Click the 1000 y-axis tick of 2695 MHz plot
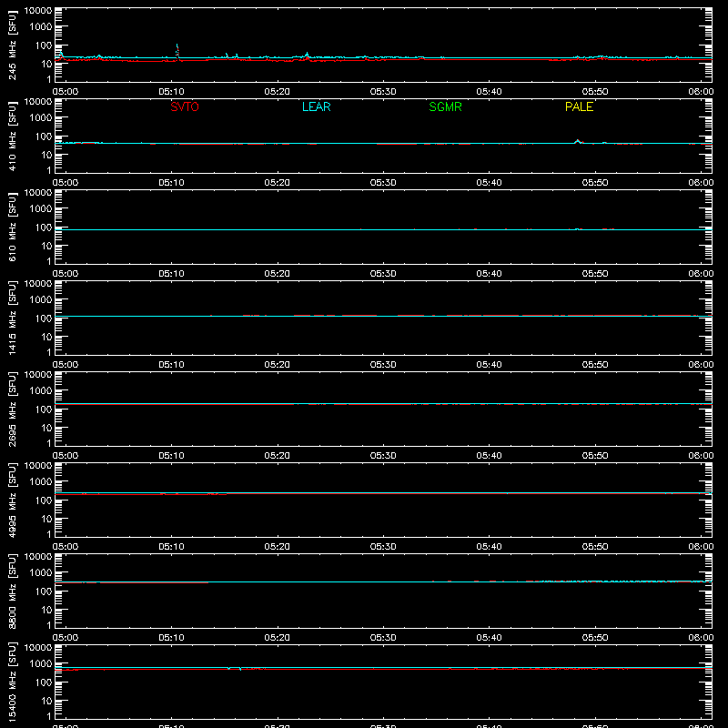The image size is (728, 728). click(41, 391)
